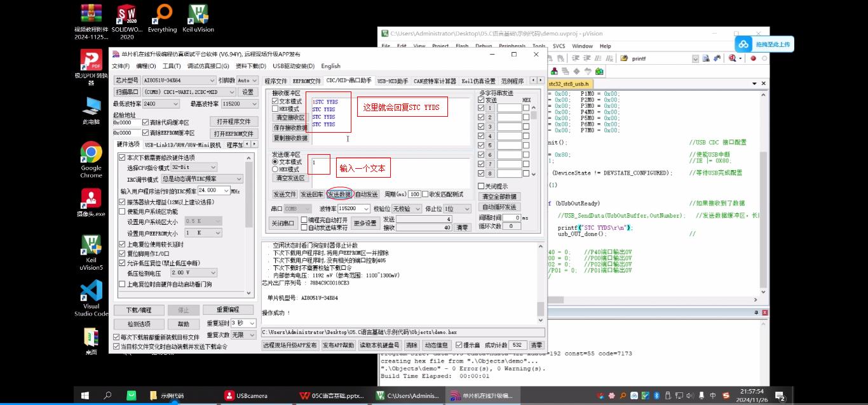Open the Peripherals menu in uVision

click(512, 46)
